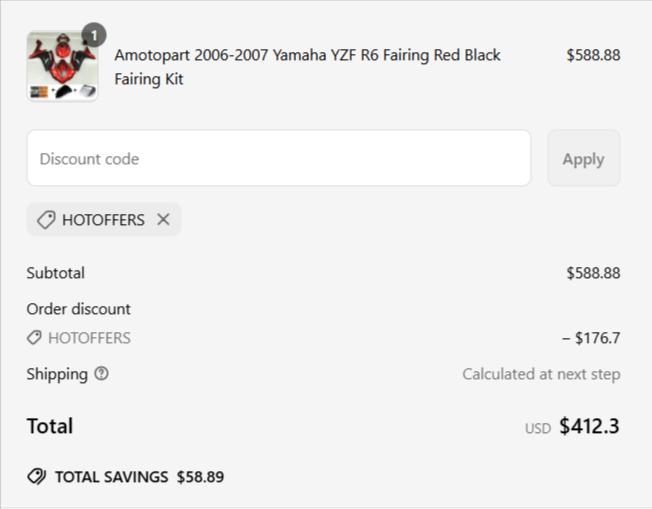Click the product price $588.88
The height and width of the screenshot is (509, 652).
pyautogui.click(x=593, y=55)
